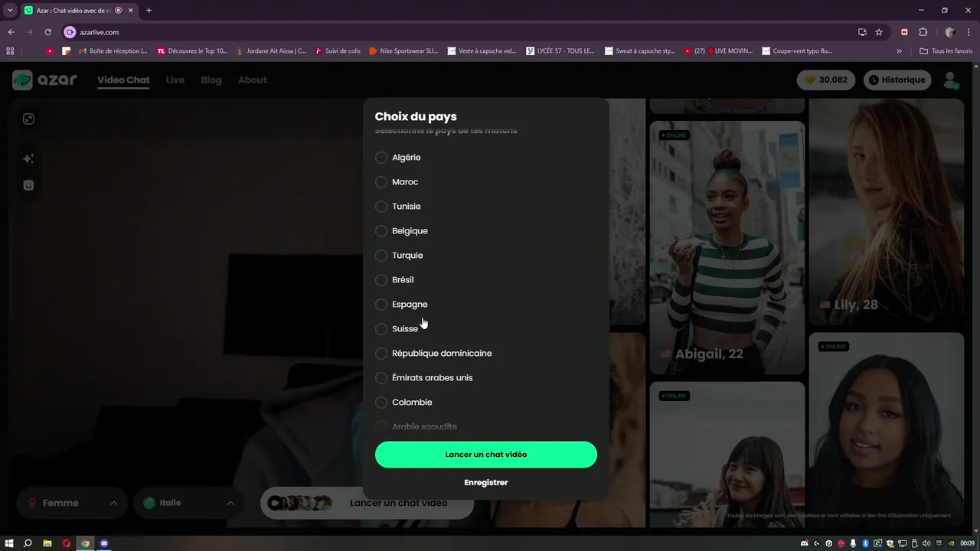Select République dominicaine radio button
Viewport: 980px width, 551px height.
pos(381,354)
